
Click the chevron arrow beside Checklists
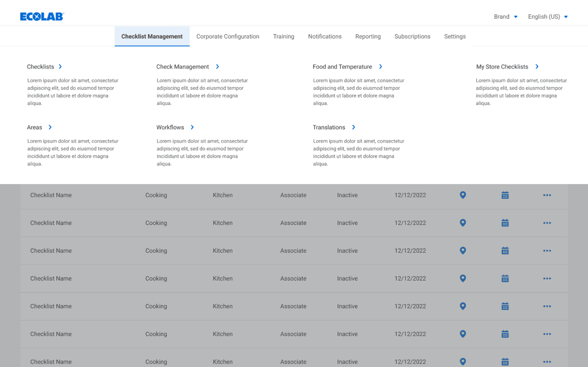point(60,66)
